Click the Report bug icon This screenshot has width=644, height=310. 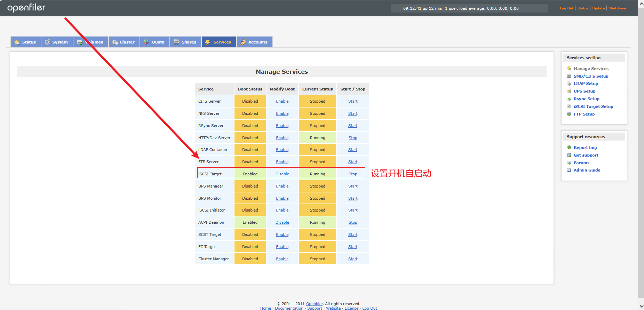click(x=569, y=148)
